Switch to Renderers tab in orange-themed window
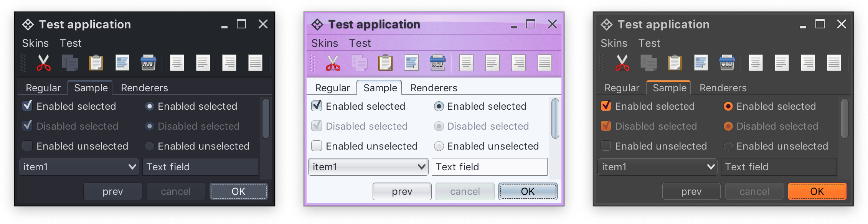 click(x=723, y=88)
